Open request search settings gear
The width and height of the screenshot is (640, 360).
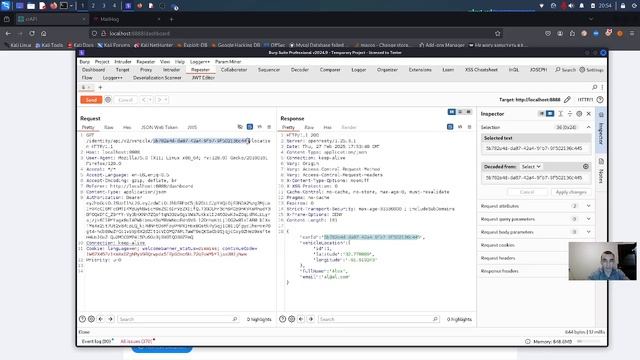click(91, 319)
